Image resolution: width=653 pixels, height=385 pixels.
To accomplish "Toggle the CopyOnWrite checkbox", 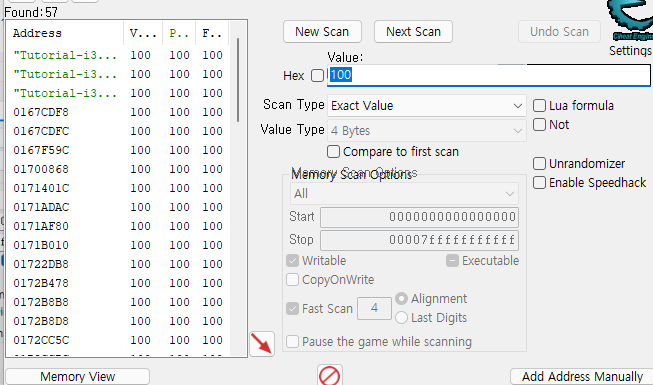I will [292, 280].
